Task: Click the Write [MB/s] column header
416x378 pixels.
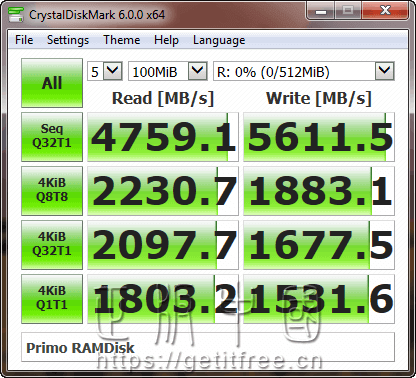Action: pyautogui.click(x=319, y=98)
